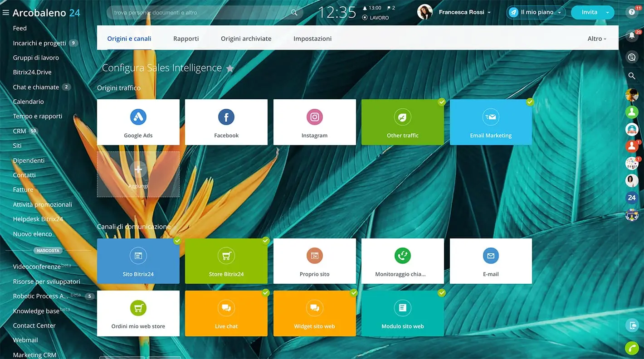Open Bitrix24.Drive link
644x359 pixels.
[x=32, y=72]
